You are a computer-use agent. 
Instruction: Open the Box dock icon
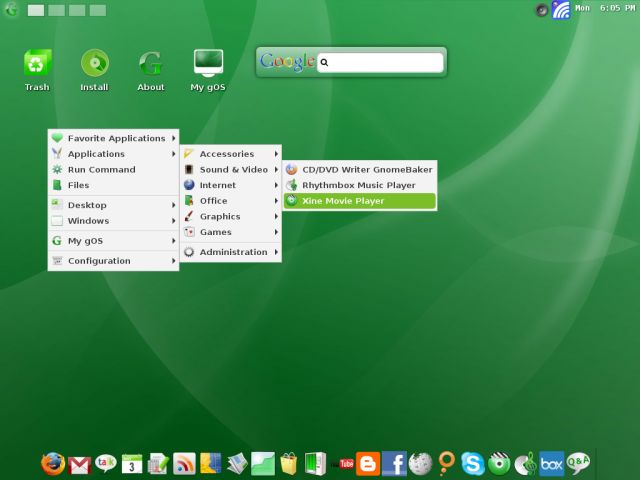[x=551, y=463]
